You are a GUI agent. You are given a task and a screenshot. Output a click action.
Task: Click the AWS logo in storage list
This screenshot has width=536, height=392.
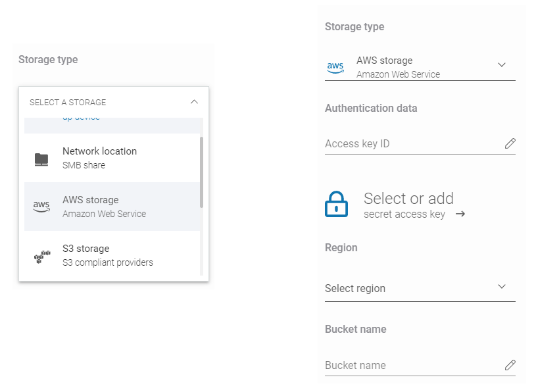(41, 207)
